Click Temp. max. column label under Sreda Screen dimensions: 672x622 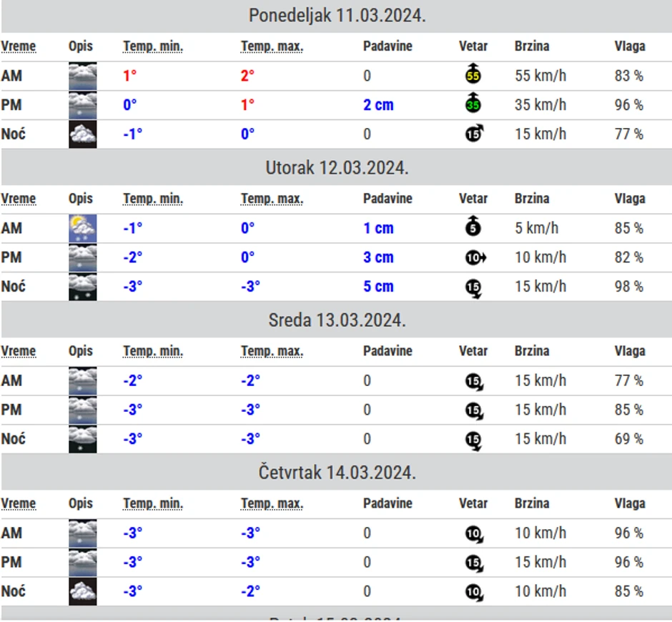[x=272, y=351]
